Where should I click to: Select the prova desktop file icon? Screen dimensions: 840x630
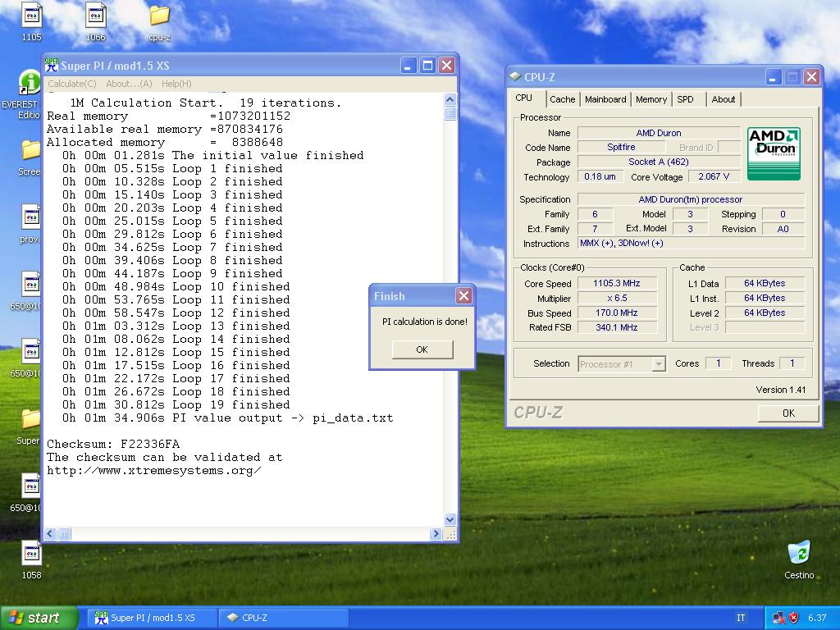(30, 223)
